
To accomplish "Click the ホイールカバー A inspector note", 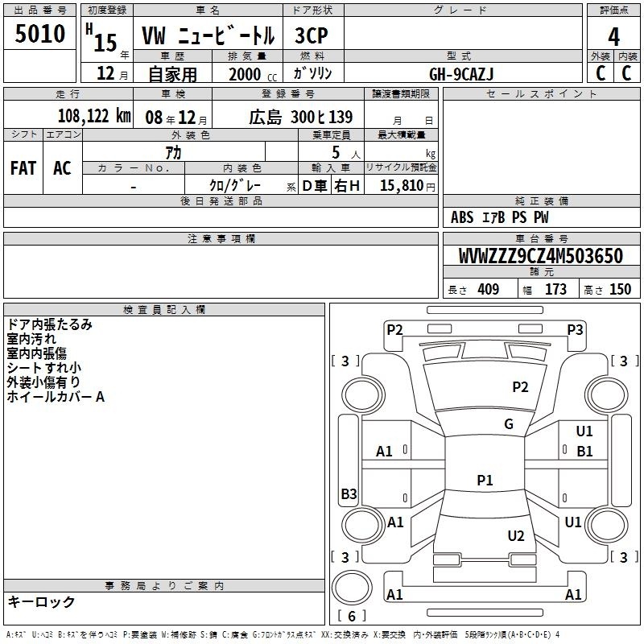I will point(56,397).
